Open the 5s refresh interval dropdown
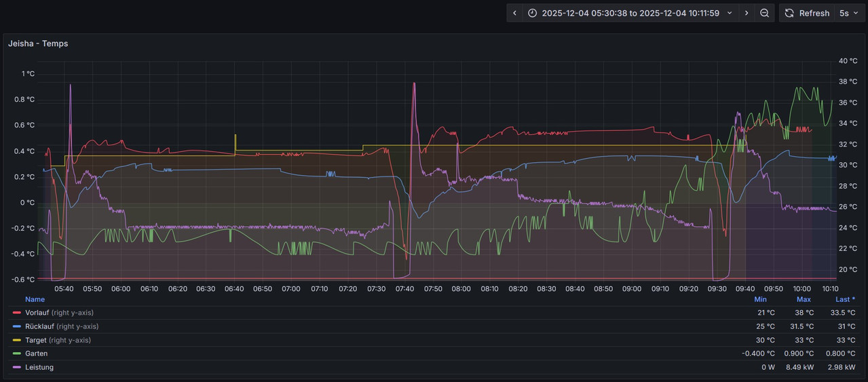 (850, 13)
